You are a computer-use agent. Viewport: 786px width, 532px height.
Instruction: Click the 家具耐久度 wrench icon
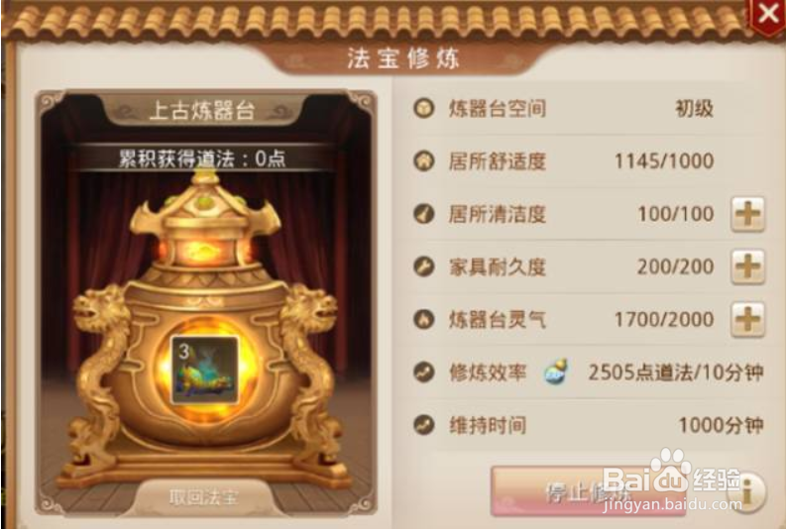[424, 266]
